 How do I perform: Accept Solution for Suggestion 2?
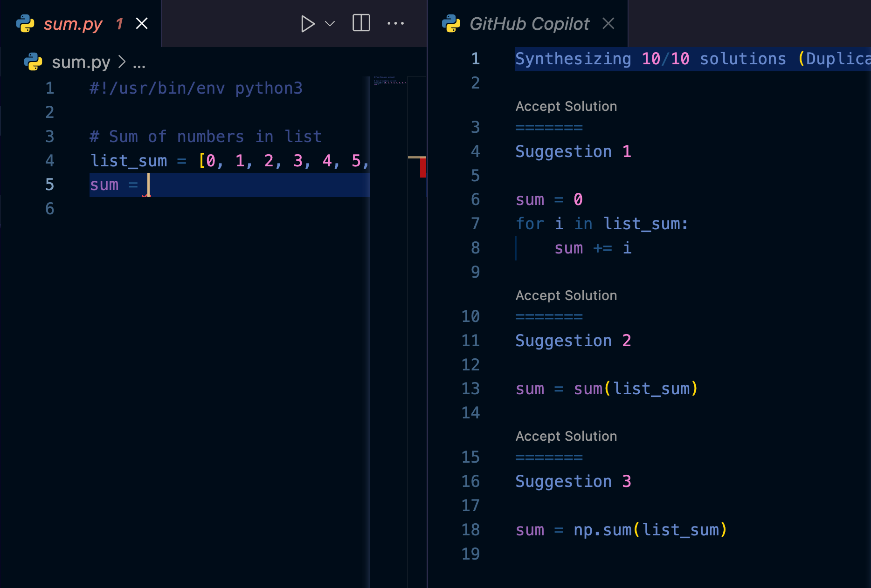tap(566, 295)
